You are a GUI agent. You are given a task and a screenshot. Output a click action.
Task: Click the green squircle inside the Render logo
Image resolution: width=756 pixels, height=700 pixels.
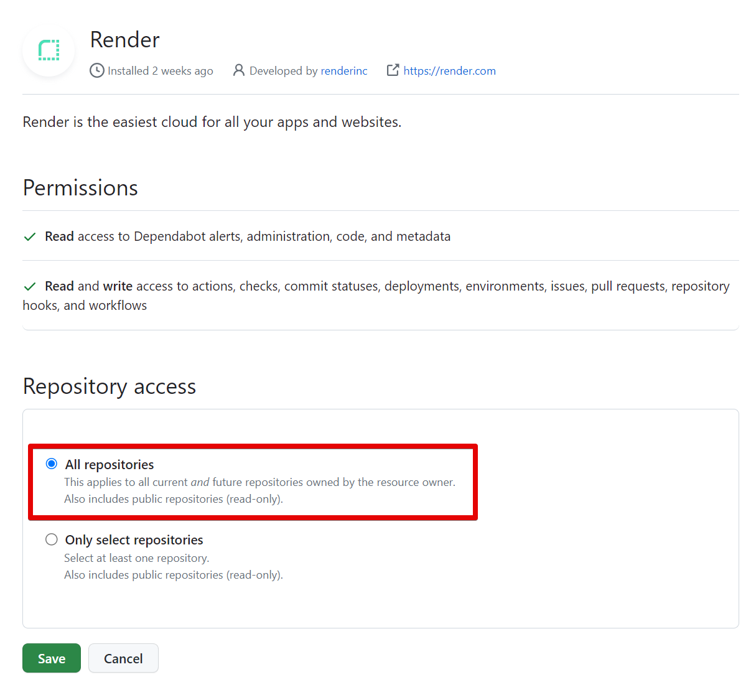coord(49,50)
